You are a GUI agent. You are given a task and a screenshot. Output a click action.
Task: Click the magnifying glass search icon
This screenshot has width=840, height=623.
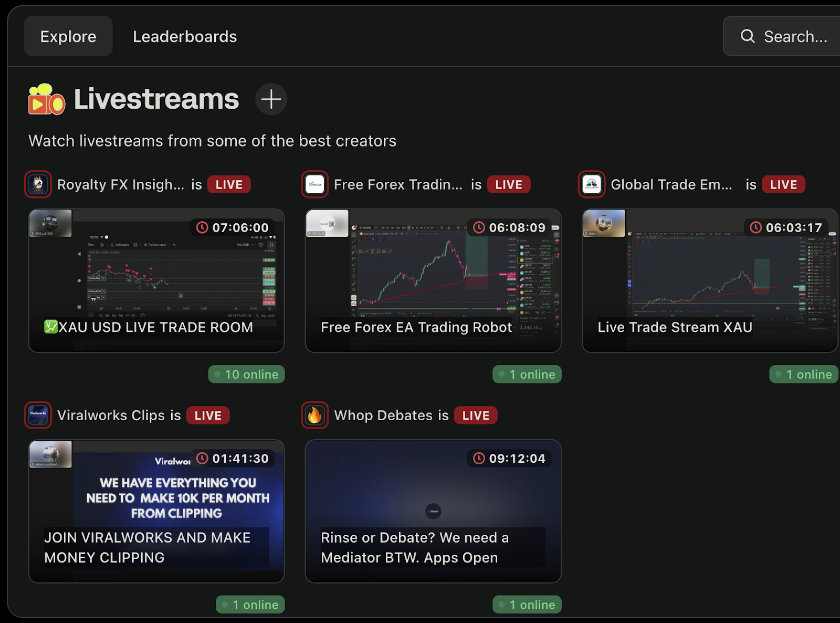pos(747,36)
